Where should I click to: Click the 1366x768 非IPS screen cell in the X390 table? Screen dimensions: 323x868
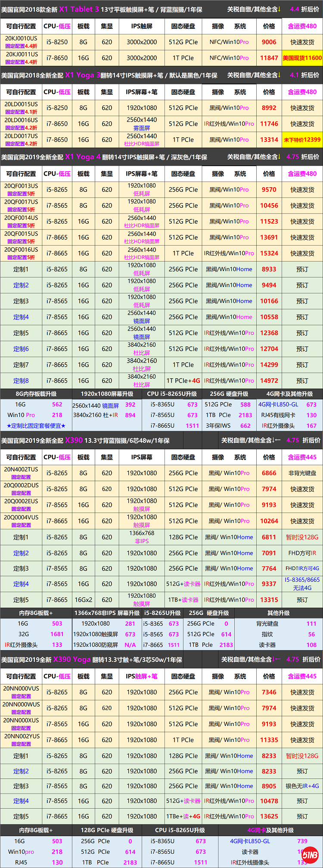(x=142, y=537)
